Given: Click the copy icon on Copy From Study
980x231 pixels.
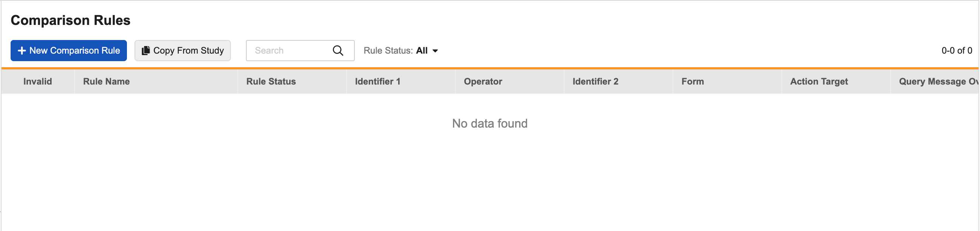Looking at the screenshot, I should coord(145,51).
